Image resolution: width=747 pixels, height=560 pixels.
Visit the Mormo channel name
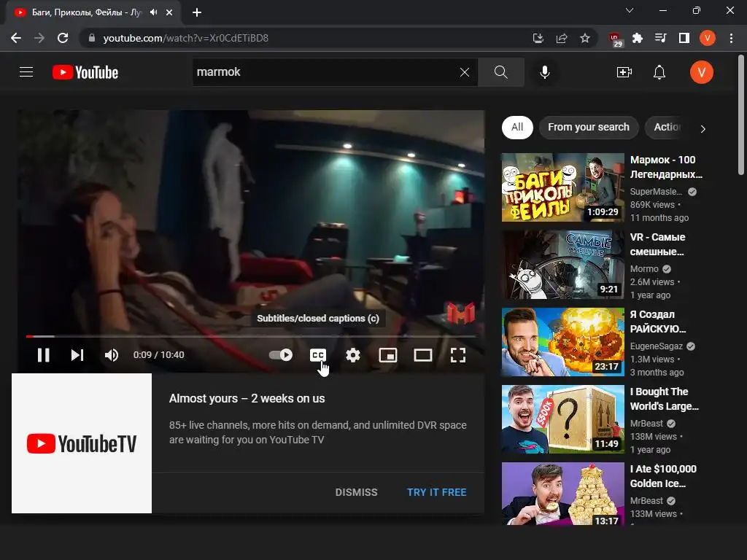tap(644, 269)
